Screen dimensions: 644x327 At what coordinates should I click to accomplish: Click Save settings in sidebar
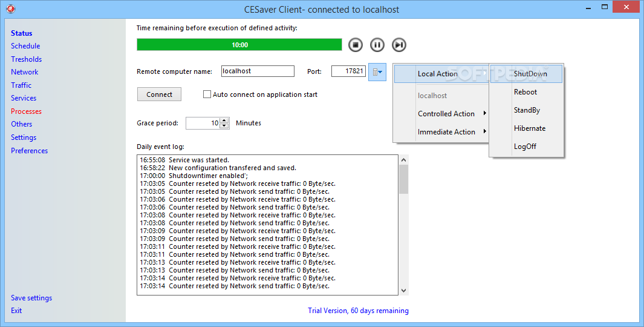coord(31,298)
